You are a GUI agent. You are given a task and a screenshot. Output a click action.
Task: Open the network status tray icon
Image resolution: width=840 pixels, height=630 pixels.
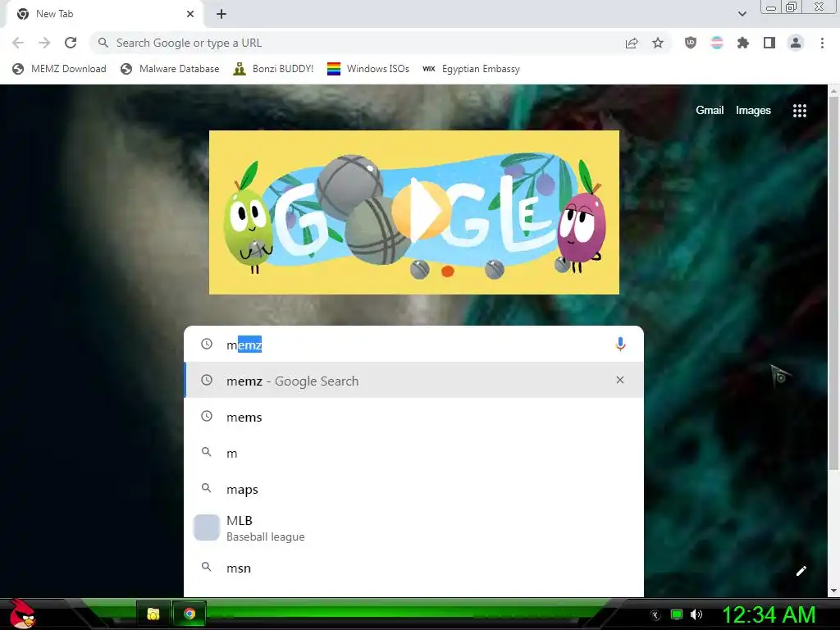(677, 614)
